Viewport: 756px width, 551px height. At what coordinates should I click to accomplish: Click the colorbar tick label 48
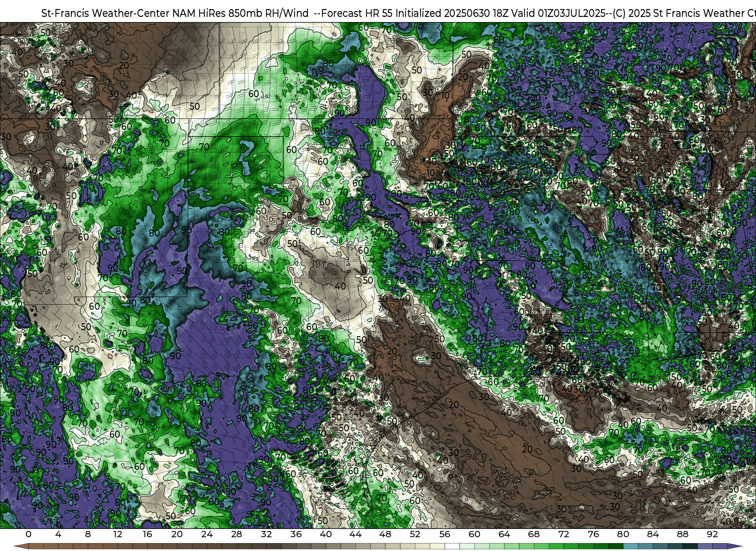pos(385,534)
